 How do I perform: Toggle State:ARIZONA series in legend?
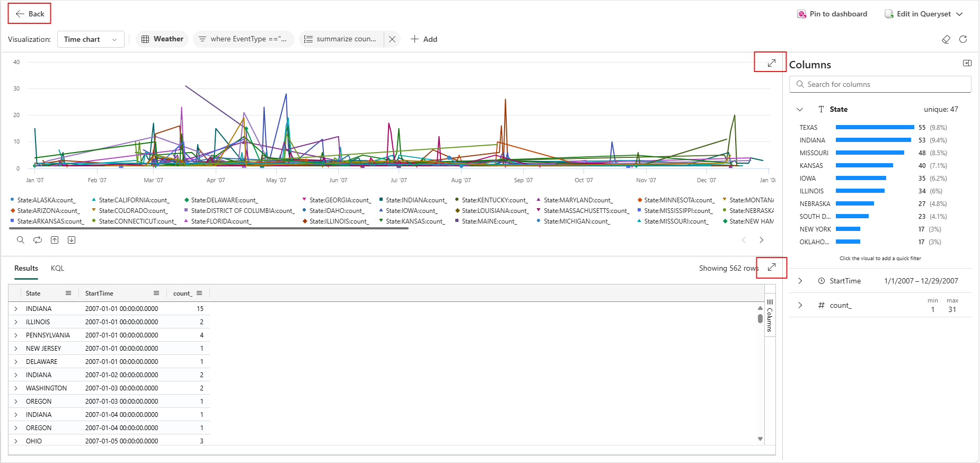coord(45,211)
